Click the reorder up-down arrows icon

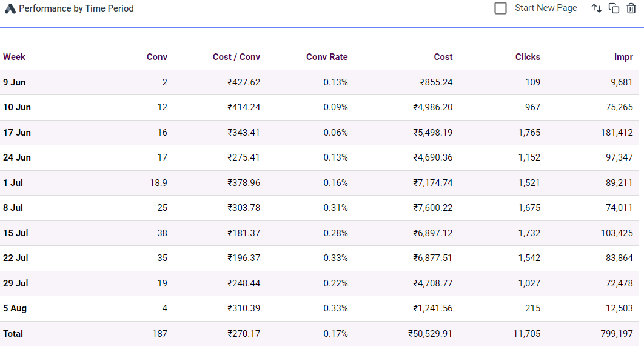[x=597, y=8]
